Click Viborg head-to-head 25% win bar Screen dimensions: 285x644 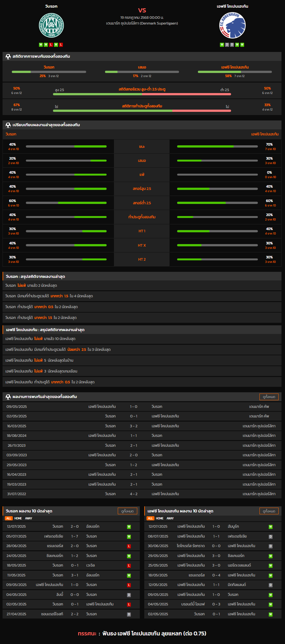tap(49, 72)
